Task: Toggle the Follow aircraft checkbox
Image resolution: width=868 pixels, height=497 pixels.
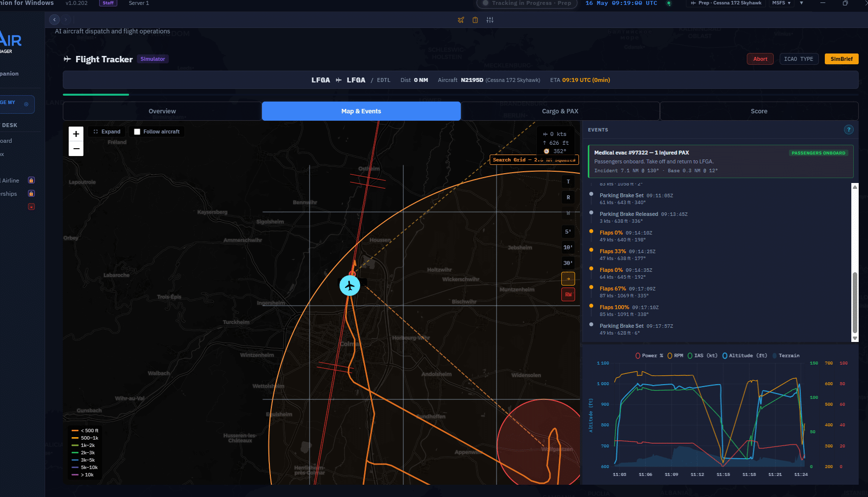Action: click(x=137, y=131)
